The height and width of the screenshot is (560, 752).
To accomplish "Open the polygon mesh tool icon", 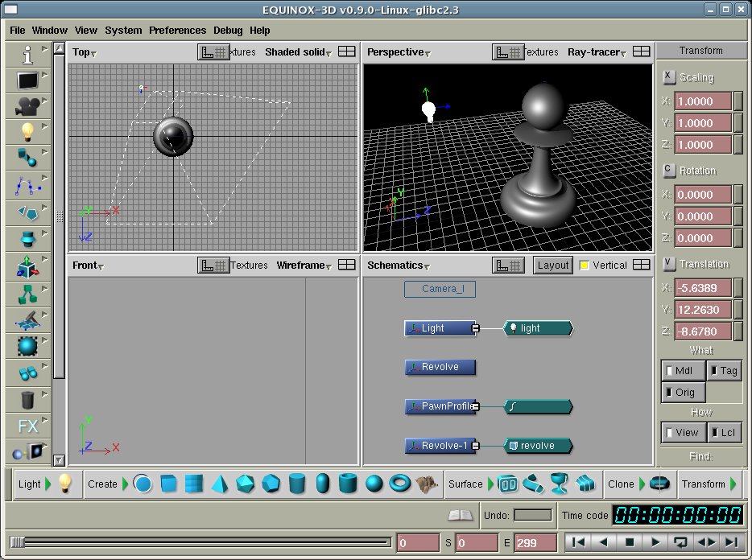I will click(x=27, y=212).
